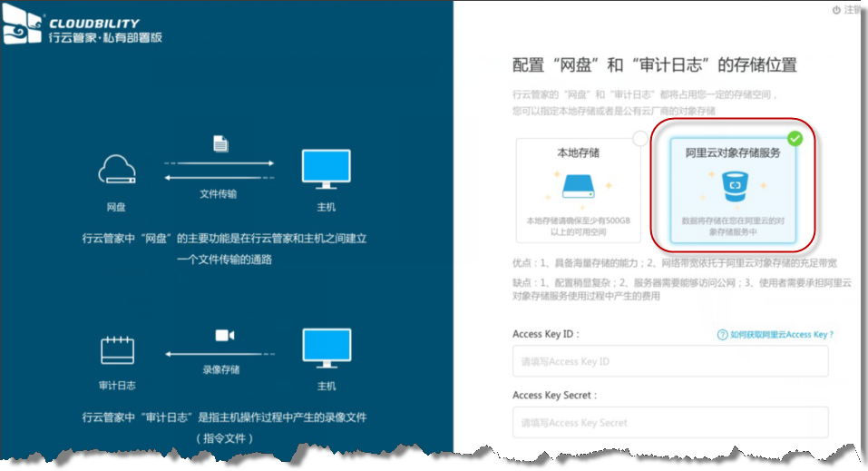868x471 pixels.
Task: Click the 行云管家·私有部署版 title text
Action: [105, 38]
